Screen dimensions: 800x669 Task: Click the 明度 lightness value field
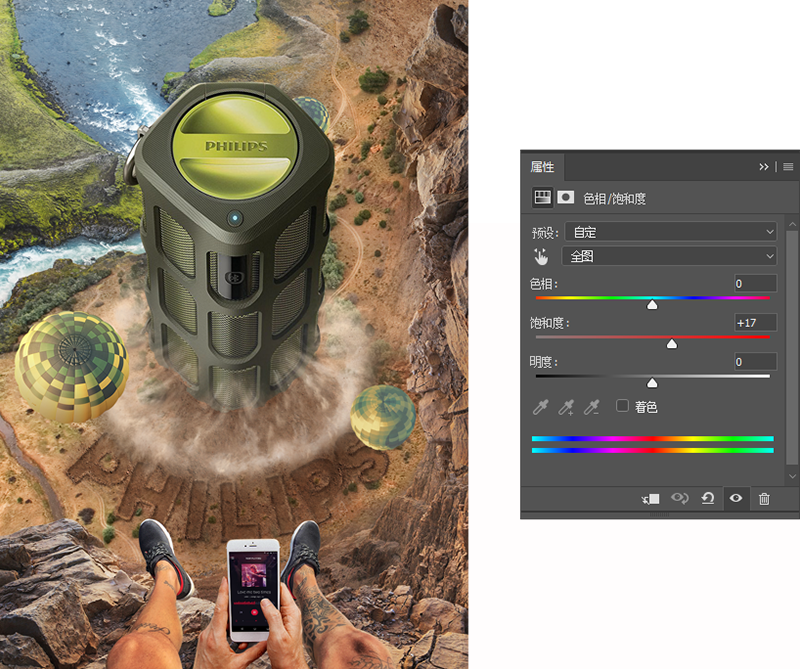coord(755,362)
